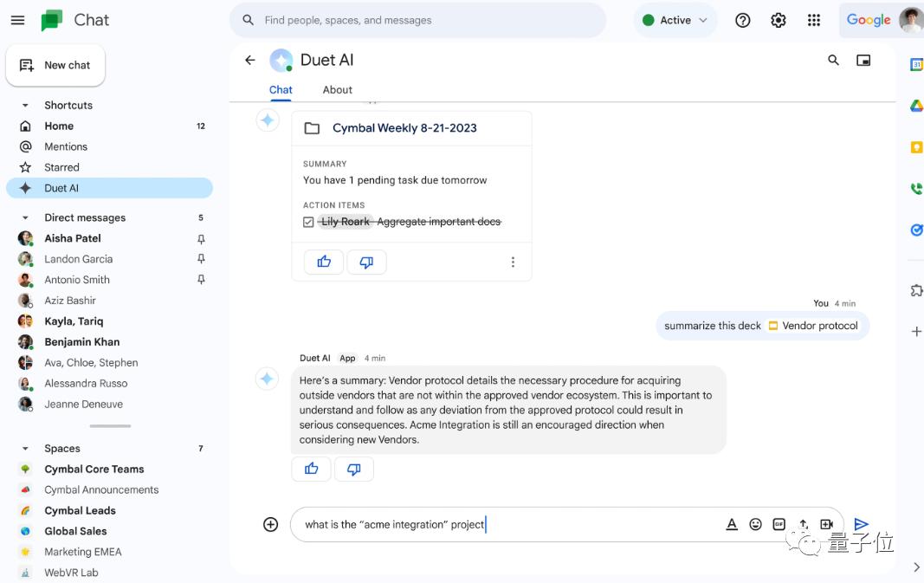Uncheck the Aggregate important docs action item
This screenshot has height=583, width=924.
308,222
